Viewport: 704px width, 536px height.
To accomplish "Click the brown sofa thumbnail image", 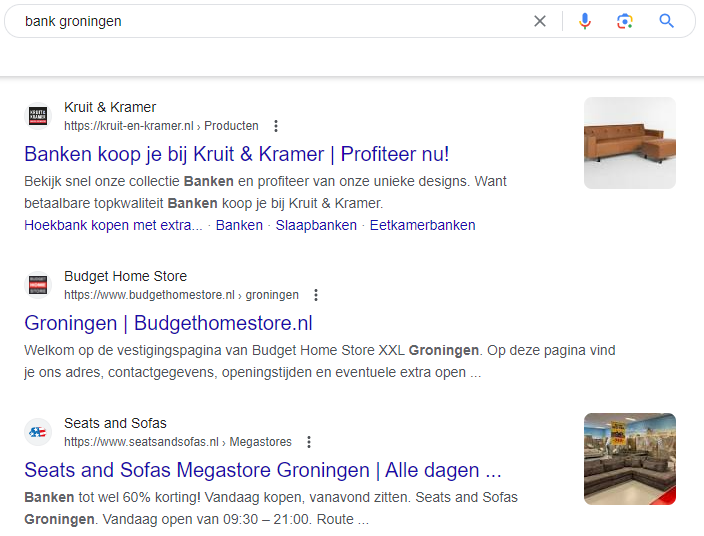I will 630,143.
